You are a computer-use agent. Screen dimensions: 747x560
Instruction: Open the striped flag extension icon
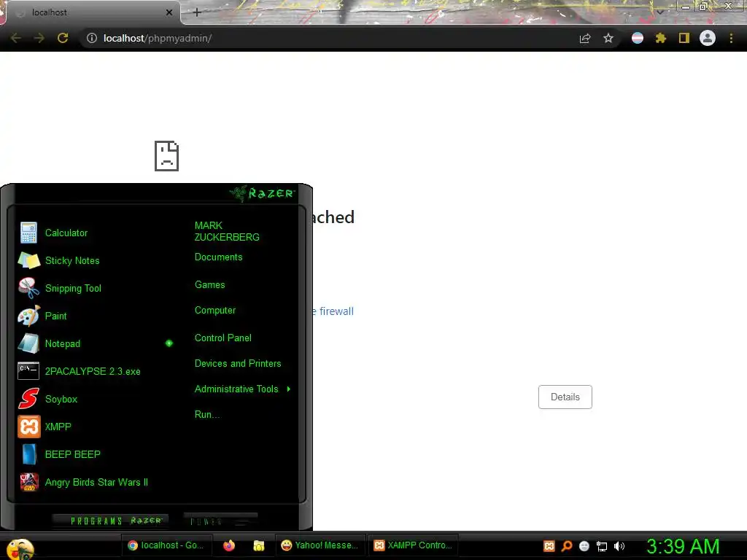coord(638,38)
